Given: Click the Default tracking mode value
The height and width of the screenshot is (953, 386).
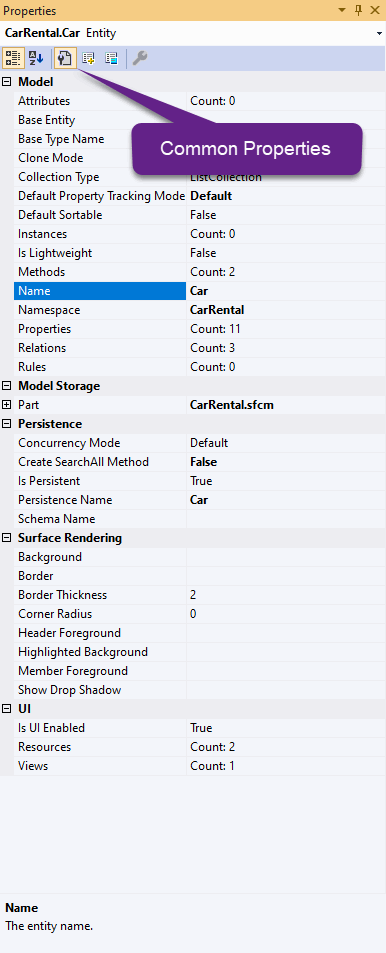Looking at the screenshot, I should coord(286,196).
